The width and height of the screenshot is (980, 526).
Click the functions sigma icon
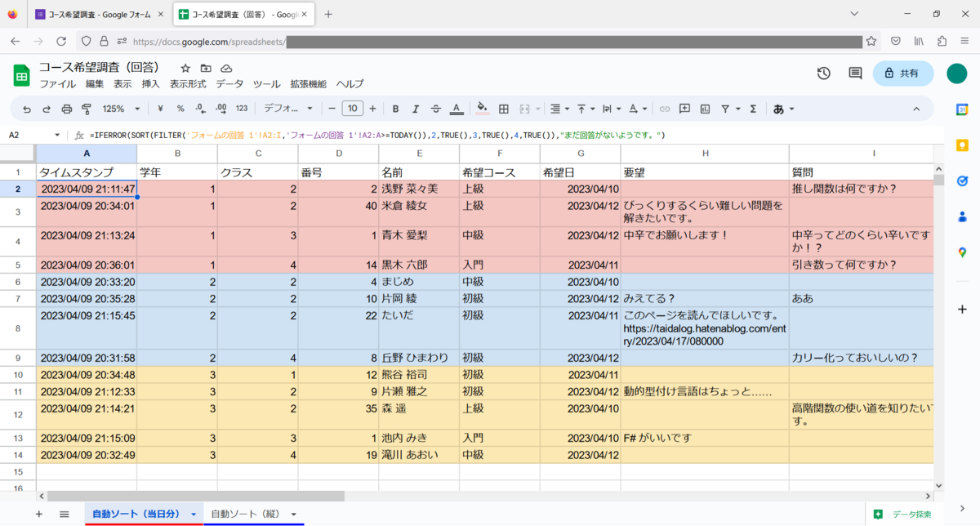coord(753,109)
